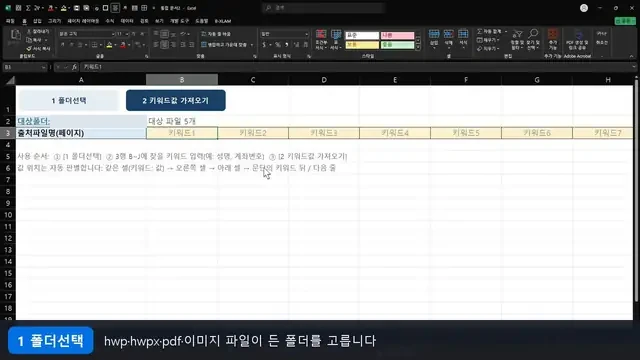Switch to the 수식 (Formulas) tab
Screen dimensions: 640x360
pos(110,21)
